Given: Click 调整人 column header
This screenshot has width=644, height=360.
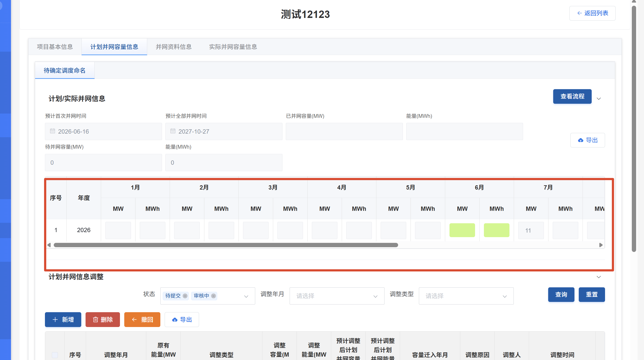Looking at the screenshot, I should (512, 355).
